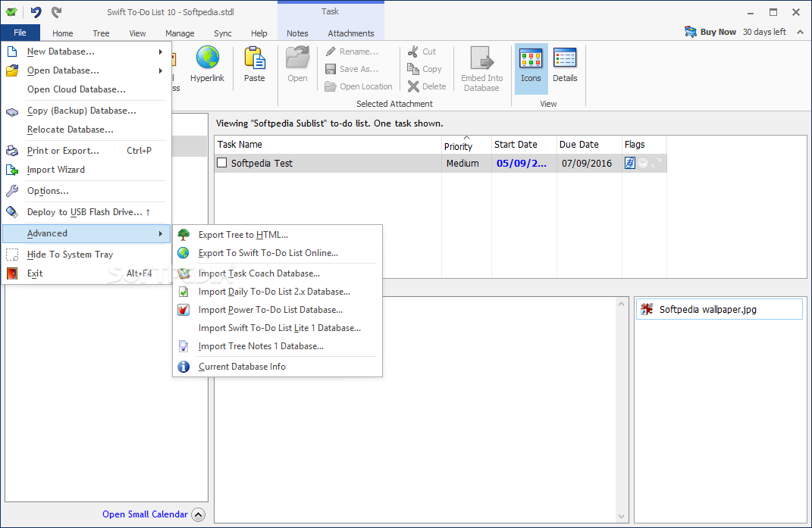This screenshot has height=528, width=812.
Task: Click Open Location of attachment
Action: (x=359, y=86)
